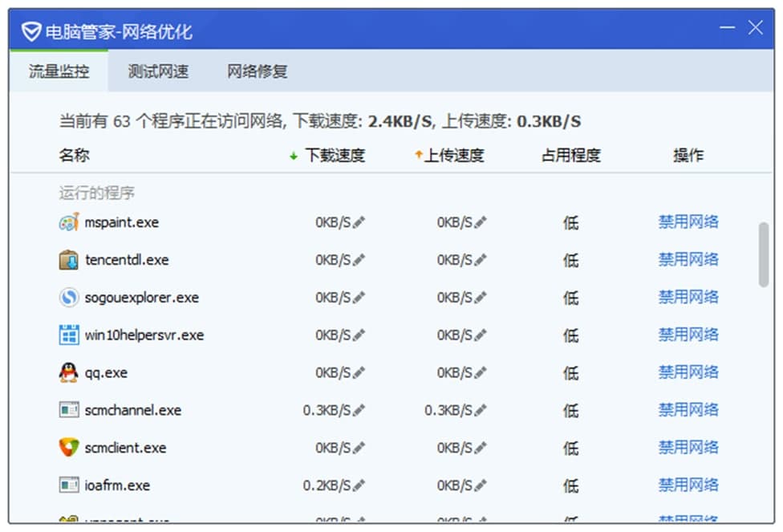Screen dimensions: 783x532
Task: Click 禁用网络 for sogouexplorer.exe
Action: [x=688, y=298]
